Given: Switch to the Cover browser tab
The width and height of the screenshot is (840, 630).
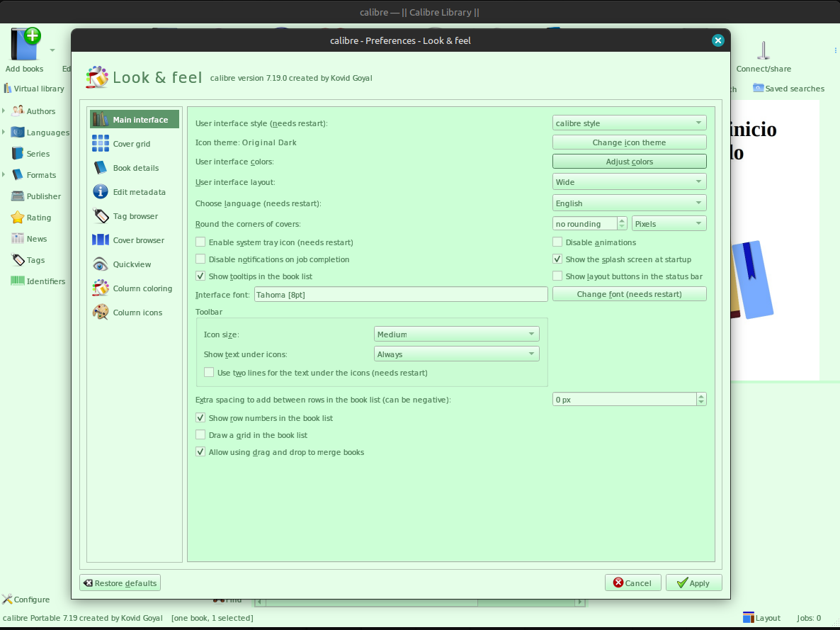Looking at the screenshot, I should coord(135,240).
